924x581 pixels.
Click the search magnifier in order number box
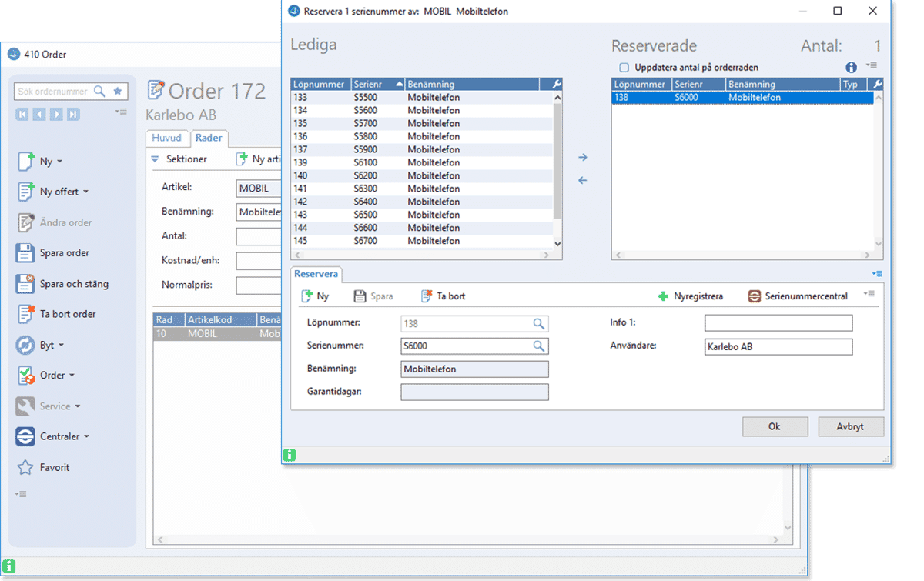tap(99, 92)
